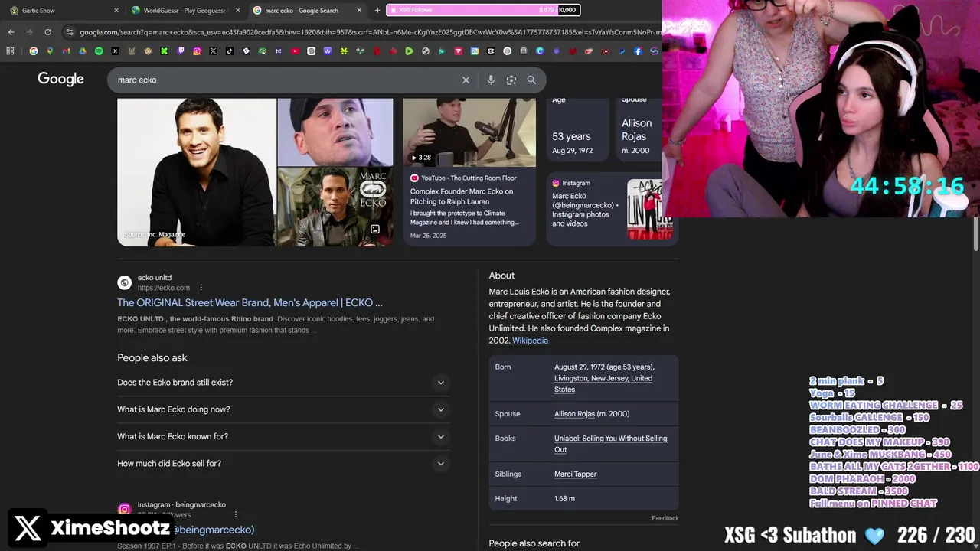Search by image with Lens icon
The height and width of the screenshot is (551, 980).
point(511,80)
